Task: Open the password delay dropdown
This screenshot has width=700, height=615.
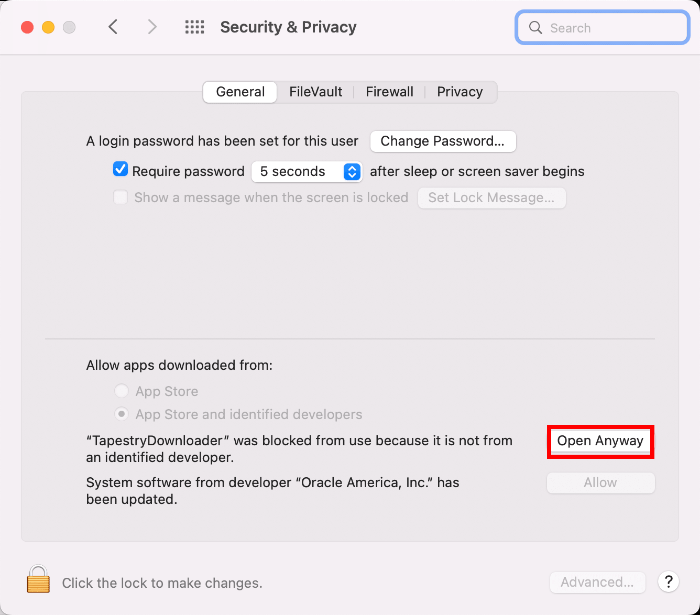Action: (307, 171)
